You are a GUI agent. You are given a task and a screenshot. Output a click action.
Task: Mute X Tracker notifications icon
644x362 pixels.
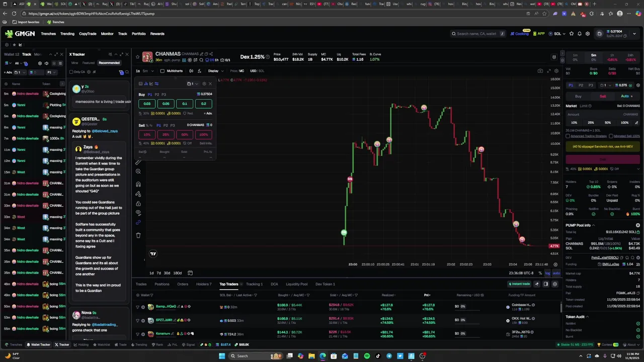tap(110, 54)
